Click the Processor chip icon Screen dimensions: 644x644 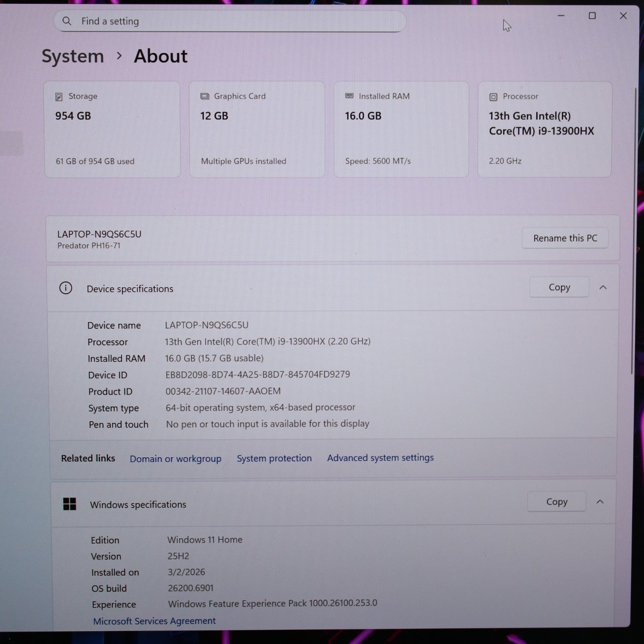click(493, 97)
